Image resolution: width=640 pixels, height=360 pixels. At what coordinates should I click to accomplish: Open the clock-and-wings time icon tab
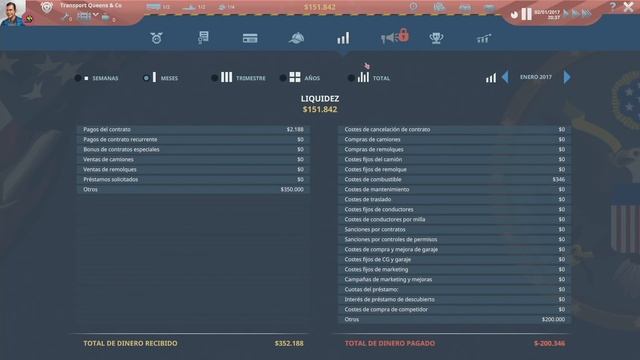point(156,38)
